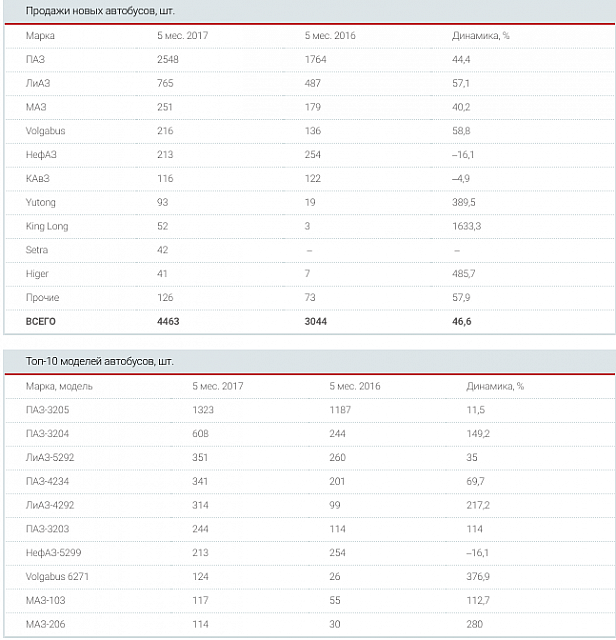Select the 'Прочие' row label
Viewport: 616px width, 640px height.
(x=42, y=298)
